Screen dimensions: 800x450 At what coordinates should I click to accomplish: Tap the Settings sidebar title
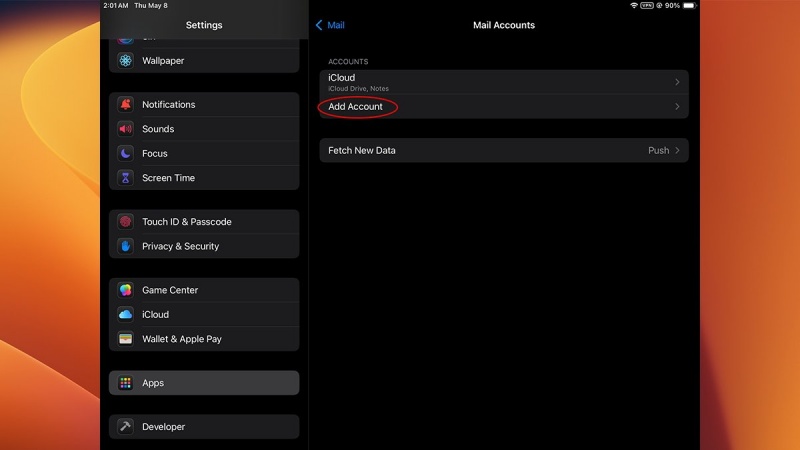pos(204,25)
